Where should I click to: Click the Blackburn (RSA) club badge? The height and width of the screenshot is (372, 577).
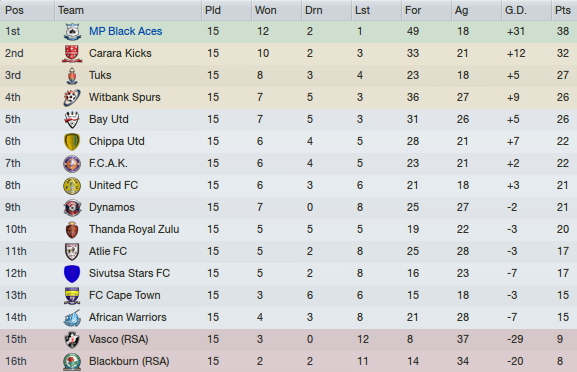click(72, 362)
